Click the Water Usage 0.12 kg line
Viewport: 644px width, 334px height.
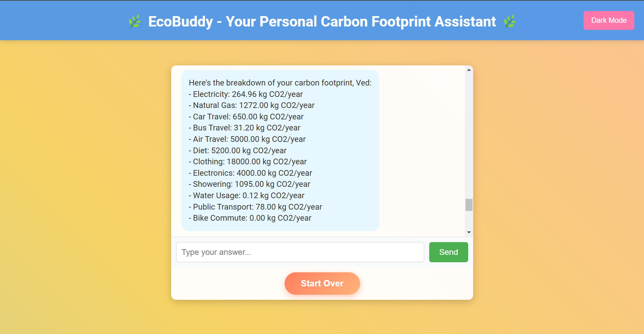pos(246,196)
